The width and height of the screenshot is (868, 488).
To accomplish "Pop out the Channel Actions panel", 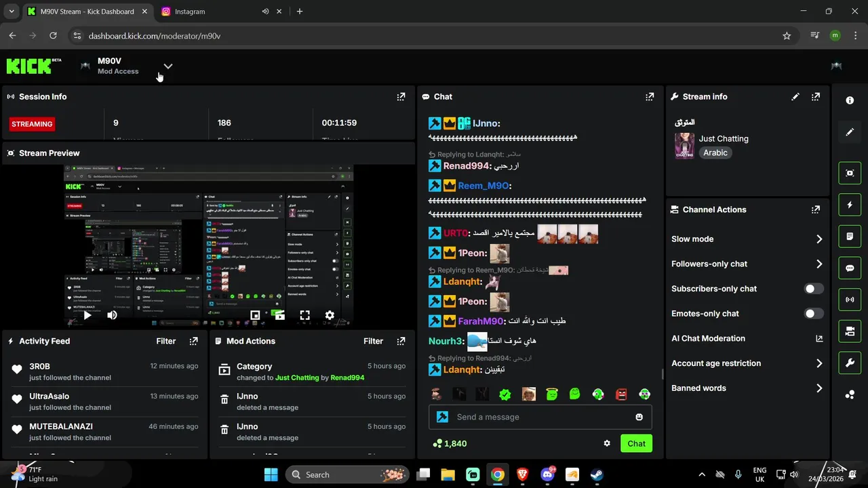I will (816, 209).
